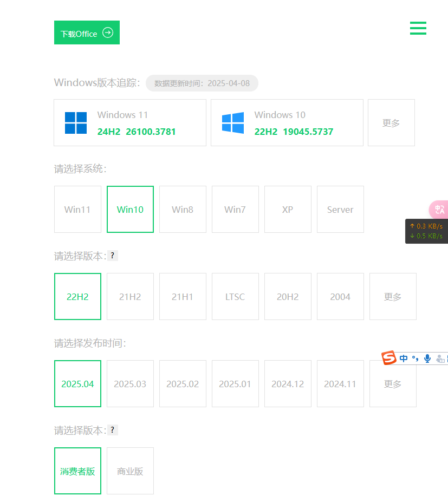The width and height of the screenshot is (448, 502).
Task: Pick release date 2024.11
Action: tap(340, 383)
